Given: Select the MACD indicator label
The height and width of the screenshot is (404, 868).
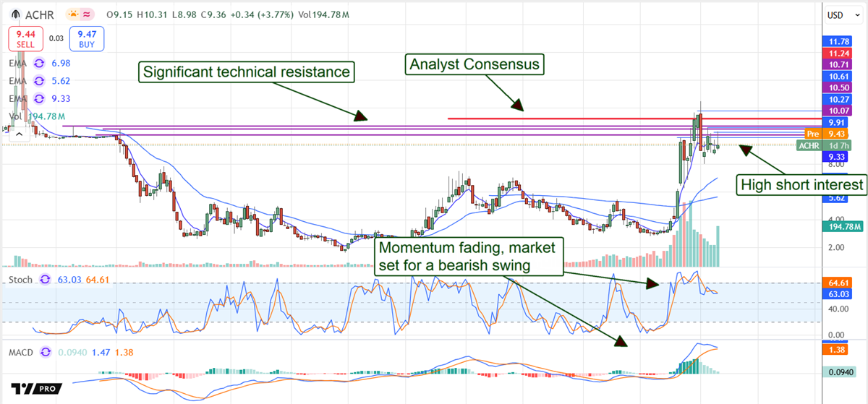Looking at the screenshot, I should click(x=20, y=352).
